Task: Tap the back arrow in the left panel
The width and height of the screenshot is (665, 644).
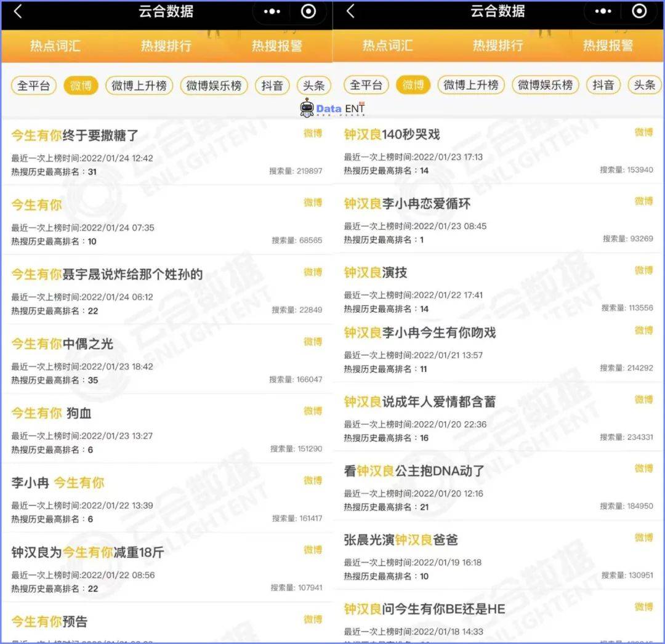Action: coord(17,11)
